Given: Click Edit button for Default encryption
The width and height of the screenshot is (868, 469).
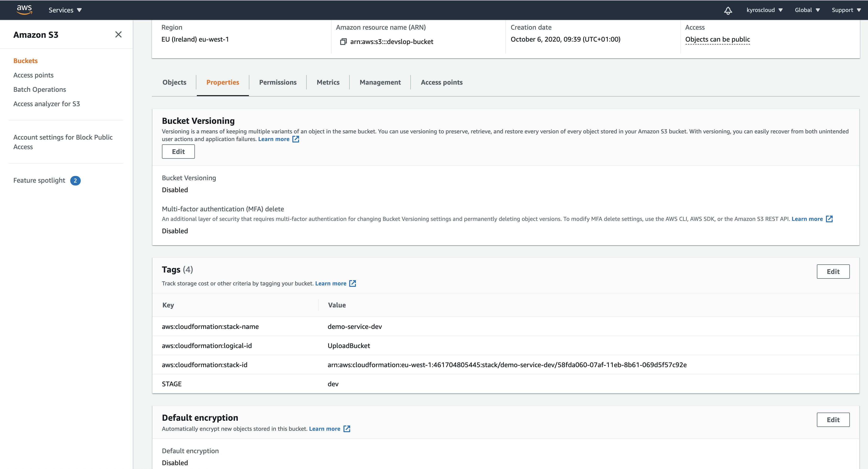Looking at the screenshot, I should click(833, 420).
